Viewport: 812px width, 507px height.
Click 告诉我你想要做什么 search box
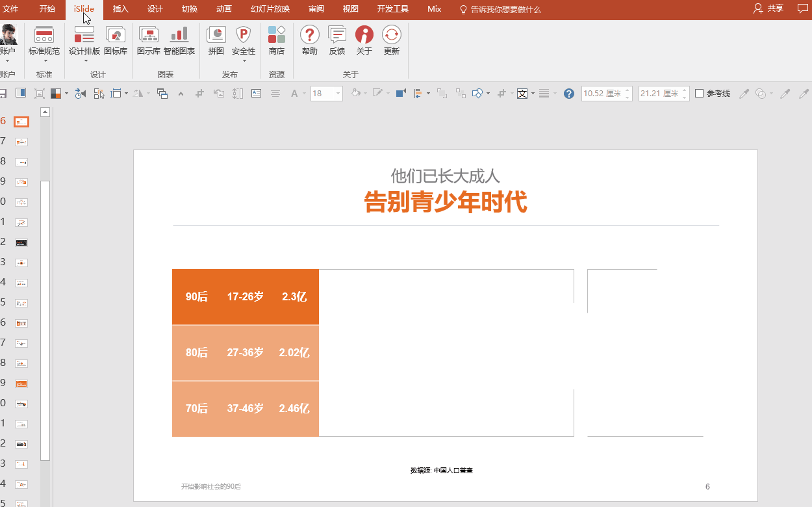pos(500,10)
